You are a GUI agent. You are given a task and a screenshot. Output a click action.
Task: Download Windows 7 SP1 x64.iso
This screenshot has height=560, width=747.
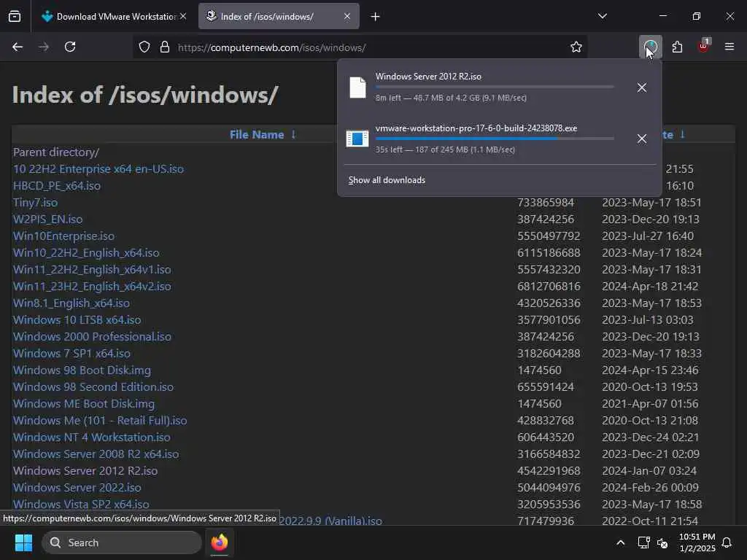(x=72, y=354)
